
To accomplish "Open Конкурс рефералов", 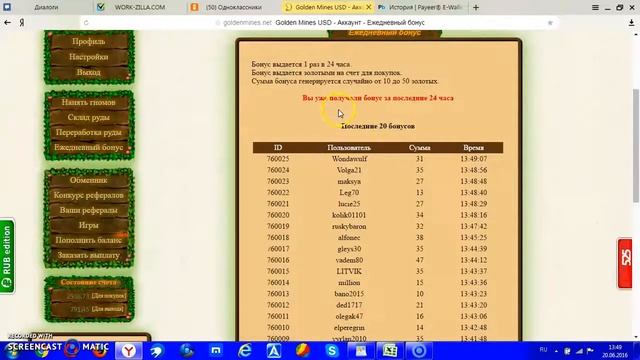I will click(89, 195).
